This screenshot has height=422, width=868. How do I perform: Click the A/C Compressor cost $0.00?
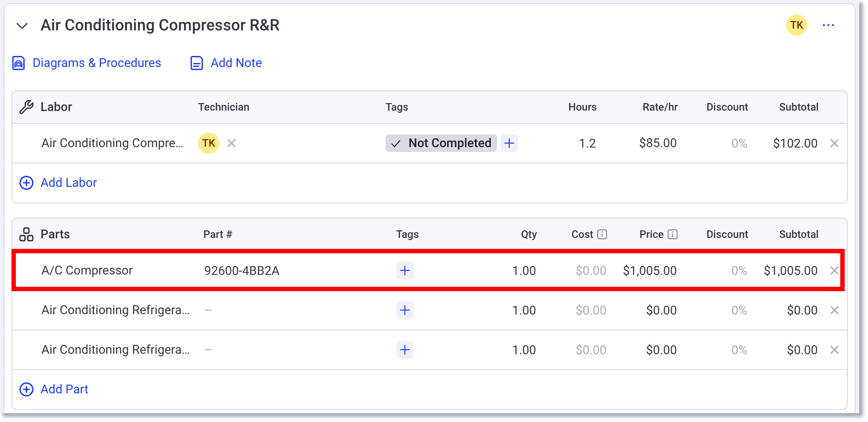(591, 270)
